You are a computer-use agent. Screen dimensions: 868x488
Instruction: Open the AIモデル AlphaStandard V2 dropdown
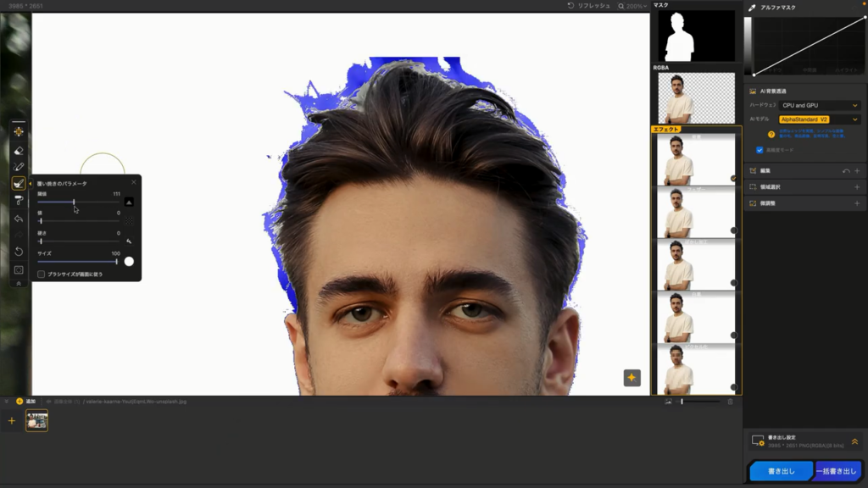(x=819, y=119)
